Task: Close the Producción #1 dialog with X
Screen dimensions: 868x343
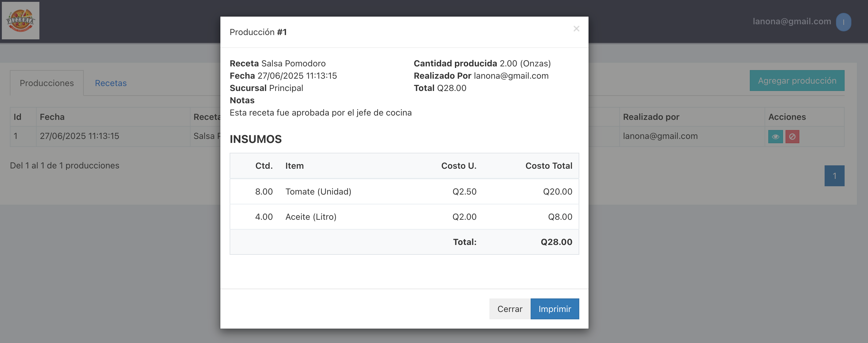Action: (x=576, y=29)
